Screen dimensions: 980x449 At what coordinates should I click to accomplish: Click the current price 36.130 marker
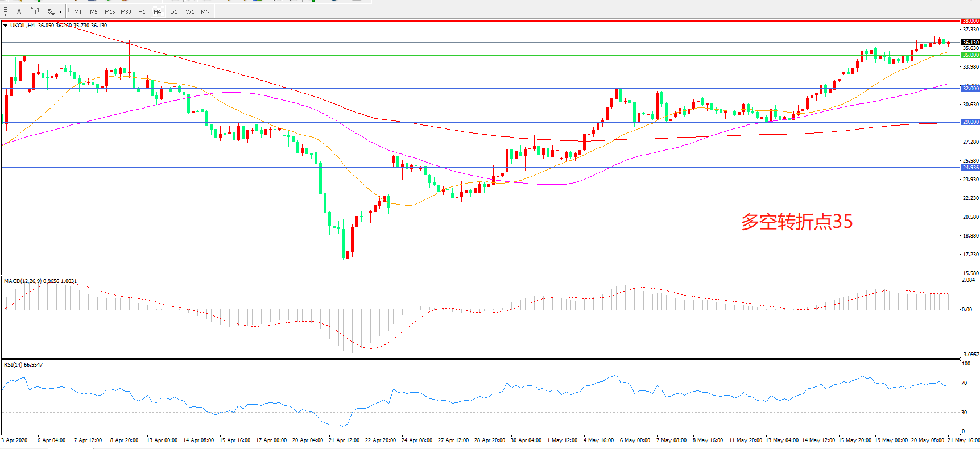tap(970, 43)
